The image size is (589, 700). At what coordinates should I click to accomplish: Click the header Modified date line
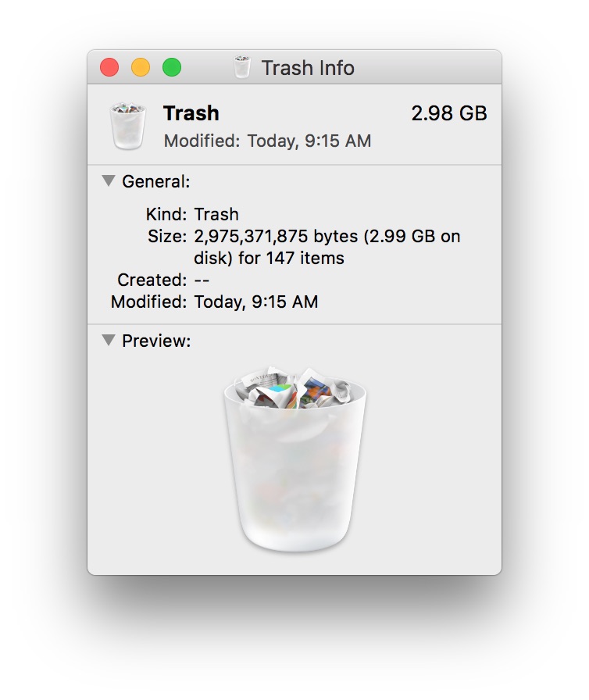pyautogui.click(x=267, y=141)
